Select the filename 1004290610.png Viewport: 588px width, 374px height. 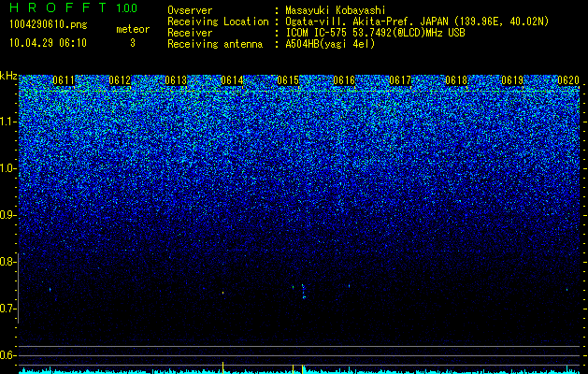(49, 25)
